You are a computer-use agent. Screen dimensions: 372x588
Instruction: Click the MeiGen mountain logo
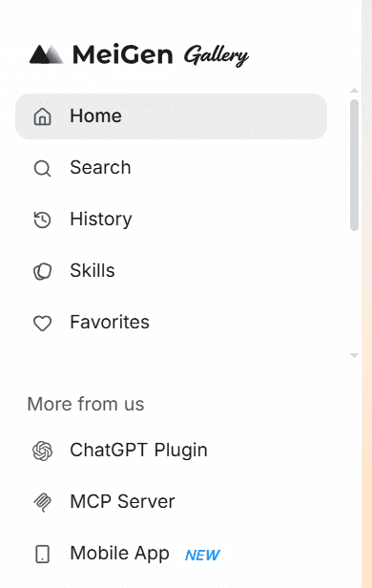47,54
